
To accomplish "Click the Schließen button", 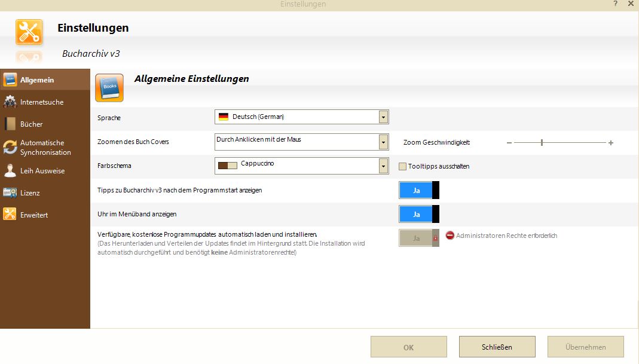I will (x=497, y=347).
